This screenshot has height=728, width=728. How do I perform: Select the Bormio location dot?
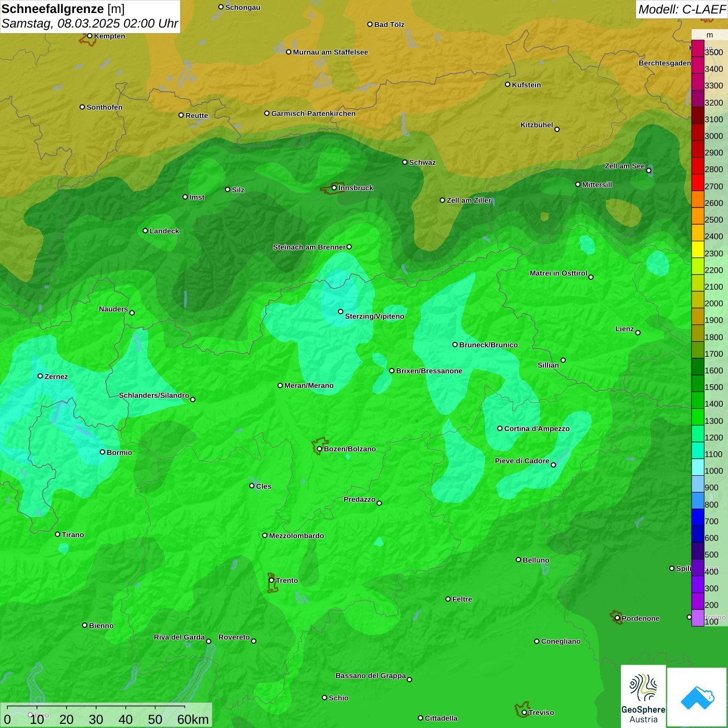(x=102, y=452)
